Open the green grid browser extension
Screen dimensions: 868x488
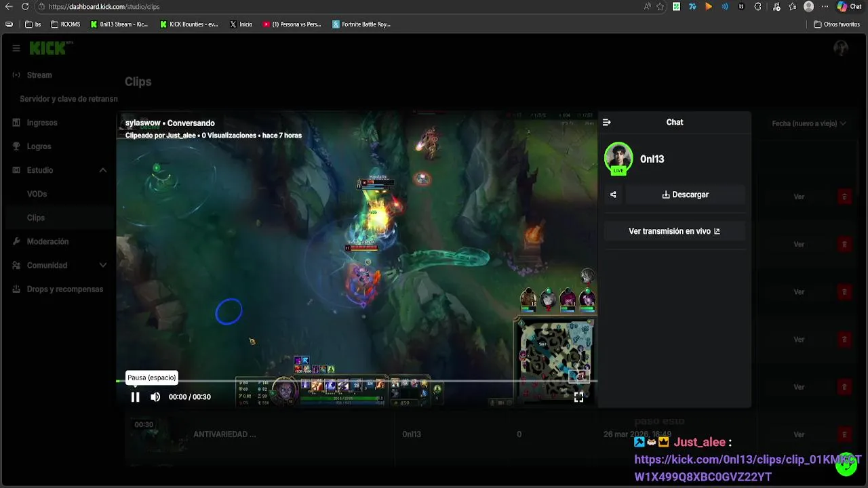tap(676, 7)
